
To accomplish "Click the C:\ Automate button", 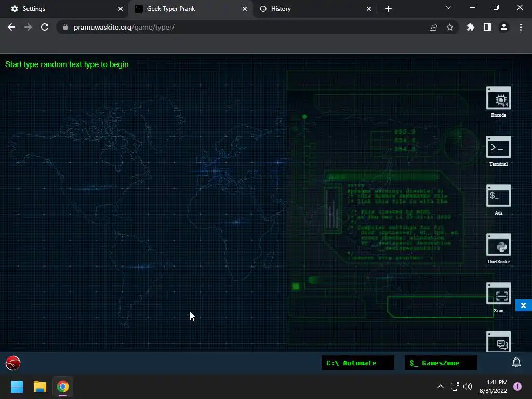I will pos(357,363).
